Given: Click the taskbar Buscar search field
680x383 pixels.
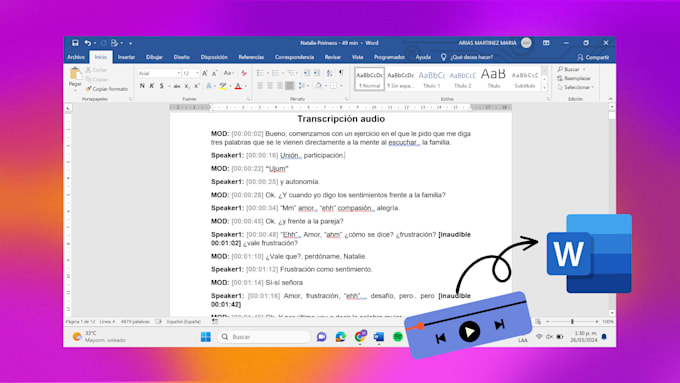Looking at the screenshot, I should [x=264, y=337].
